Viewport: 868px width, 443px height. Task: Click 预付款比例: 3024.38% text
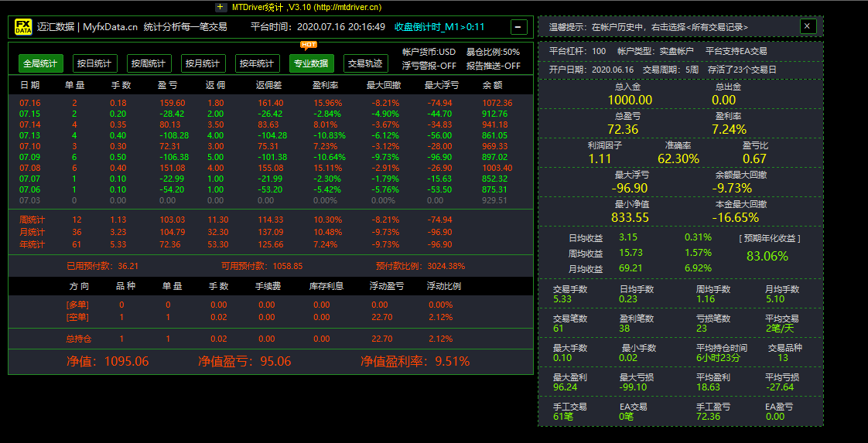pos(420,266)
